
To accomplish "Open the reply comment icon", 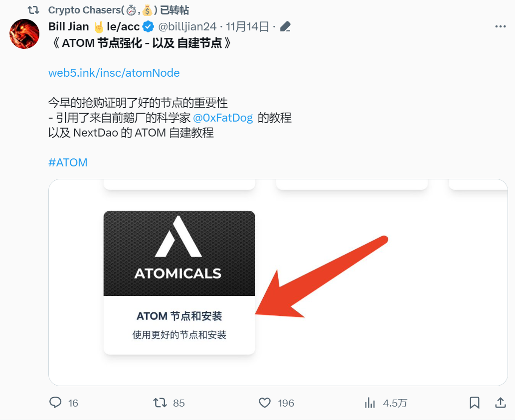I will (55, 403).
